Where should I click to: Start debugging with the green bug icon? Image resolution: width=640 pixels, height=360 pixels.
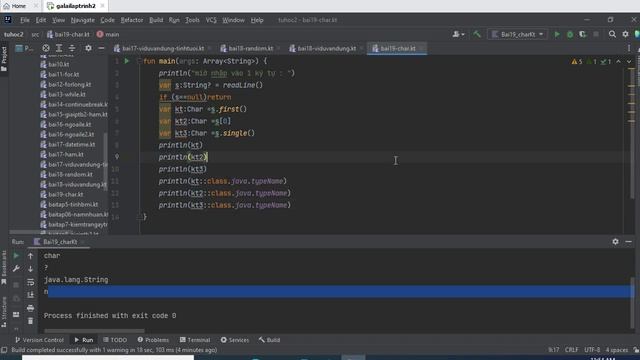click(x=570, y=34)
